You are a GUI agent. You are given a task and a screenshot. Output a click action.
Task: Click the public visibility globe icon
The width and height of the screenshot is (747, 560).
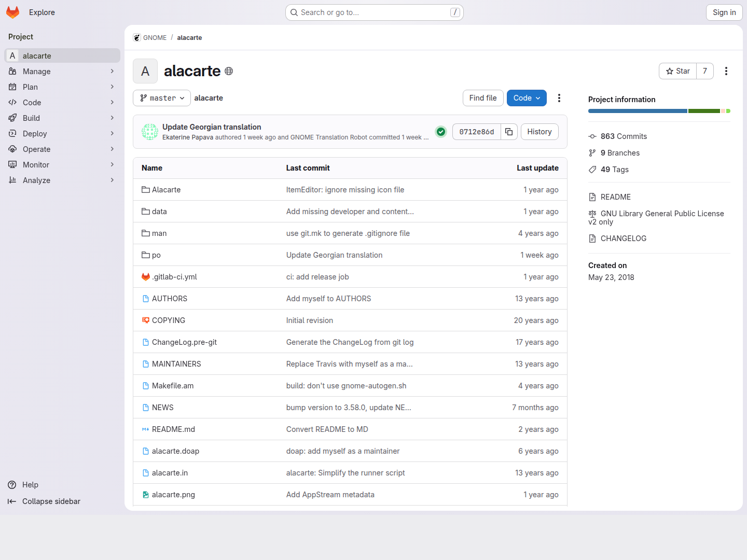[x=229, y=71]
